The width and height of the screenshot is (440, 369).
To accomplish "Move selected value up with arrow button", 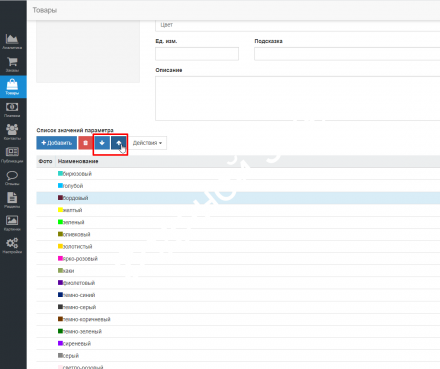I will [119, 143].
